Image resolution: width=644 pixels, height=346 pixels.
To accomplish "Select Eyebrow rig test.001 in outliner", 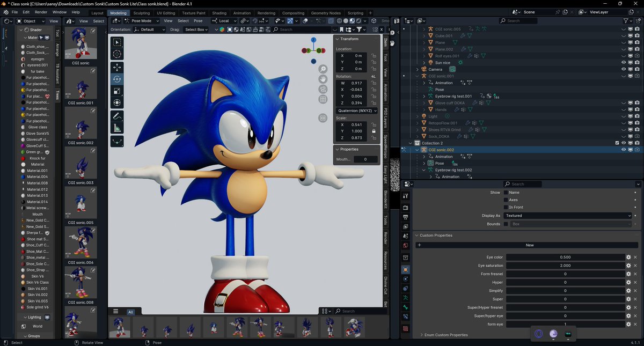I will tap(453, 96).
